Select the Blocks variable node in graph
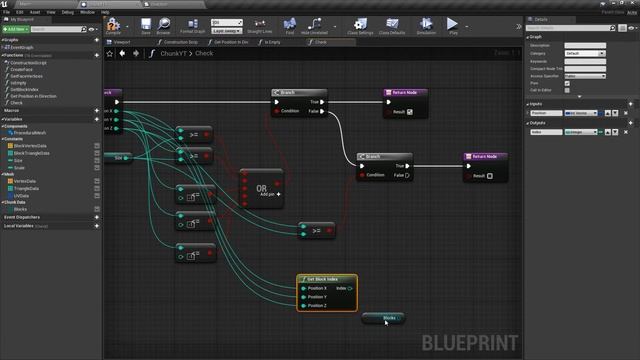Screen dimensions: 640x360 (x=383, y=318)
